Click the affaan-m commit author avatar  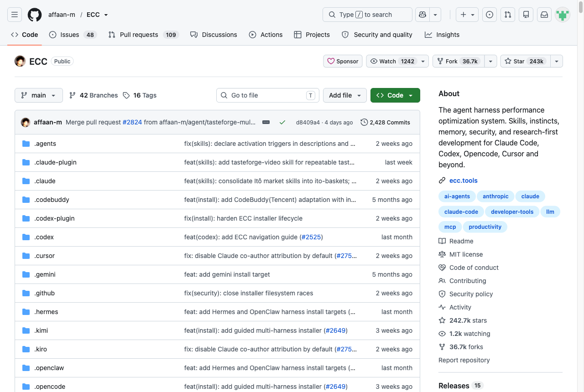point(26,122)
